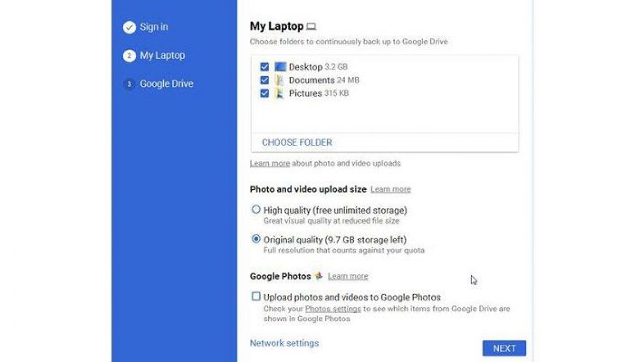Viewport: 644px width, 362px height.
Task: Uncheck the Desktop folder checkbox
Action: tap(265, 67)
